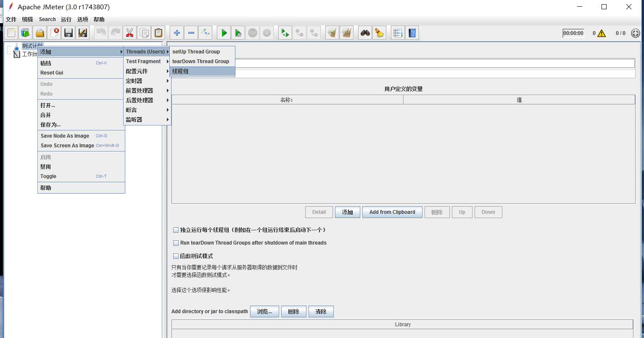644x338 pixels.
Task: Click the Remote Shutdown All icon
Action: [x=314, y=33]
